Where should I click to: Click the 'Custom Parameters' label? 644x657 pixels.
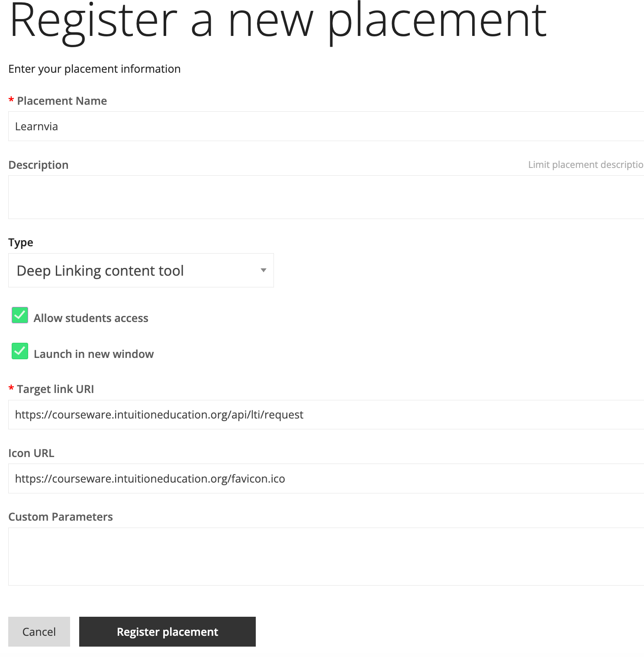[x=61, y=517]
